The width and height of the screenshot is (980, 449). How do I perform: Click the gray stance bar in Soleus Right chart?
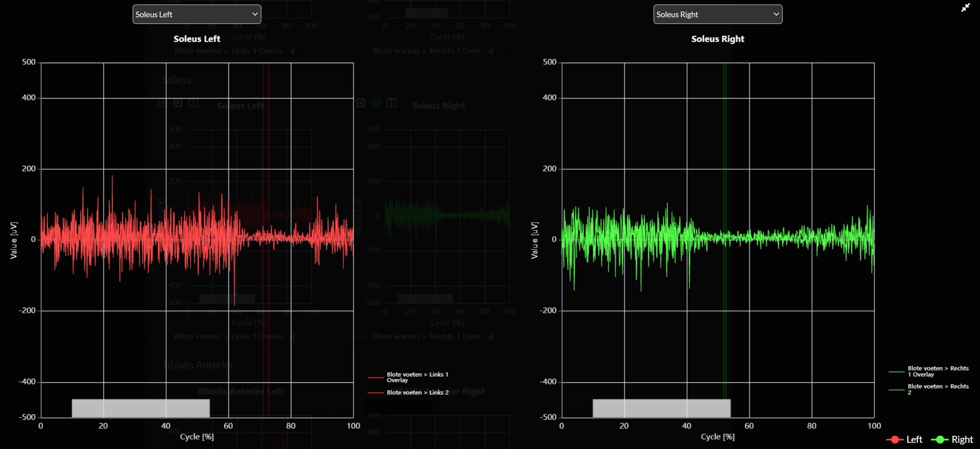[x=661, y=408]
